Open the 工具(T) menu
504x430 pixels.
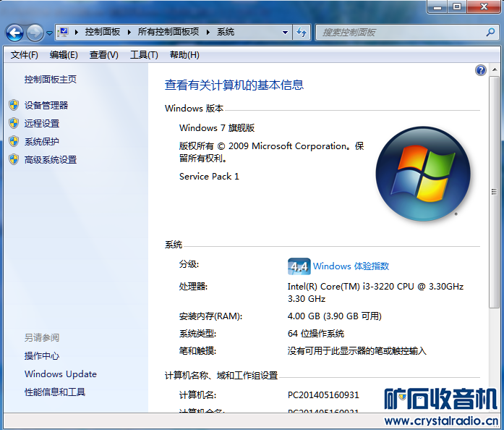144,55
